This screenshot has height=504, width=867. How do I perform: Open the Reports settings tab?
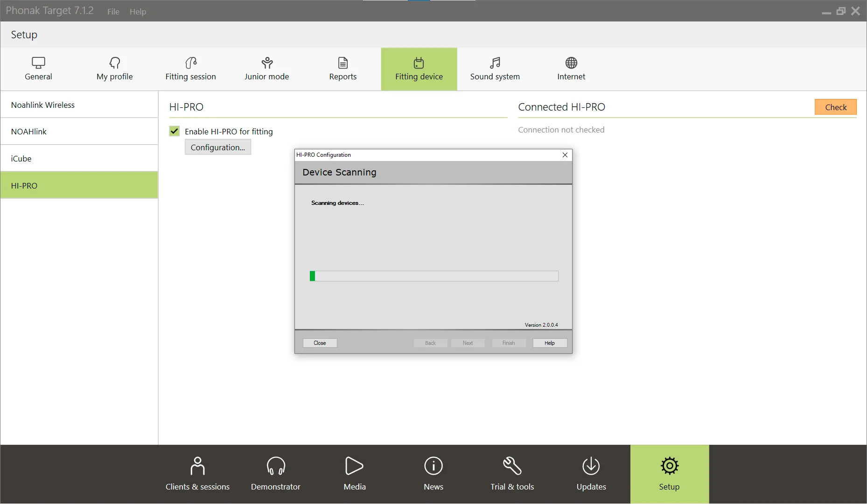(x=343, y=69)
